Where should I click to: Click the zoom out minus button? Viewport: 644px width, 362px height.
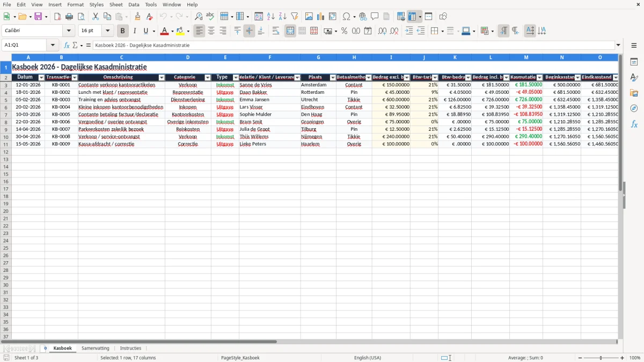point(580,358)
